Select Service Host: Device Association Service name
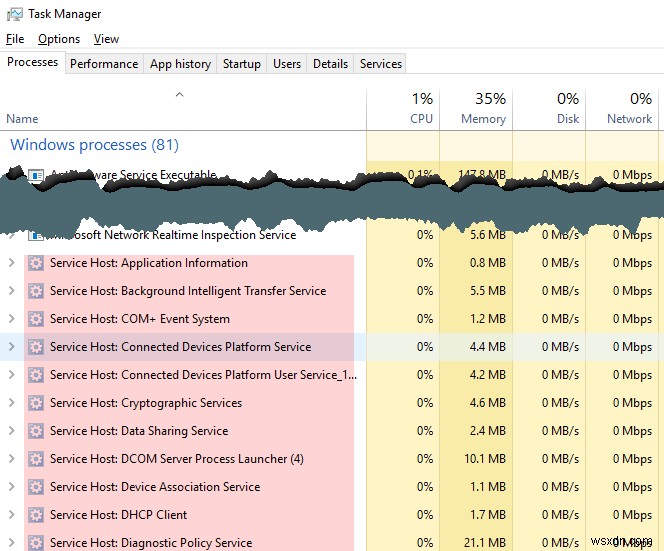 pos(155,487)
